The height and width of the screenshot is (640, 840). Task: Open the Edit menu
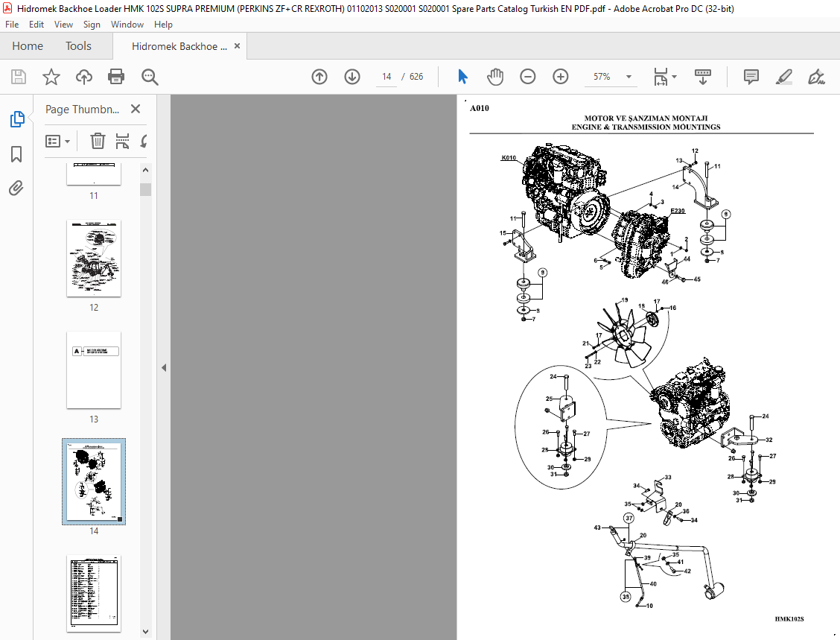(36, 25)
